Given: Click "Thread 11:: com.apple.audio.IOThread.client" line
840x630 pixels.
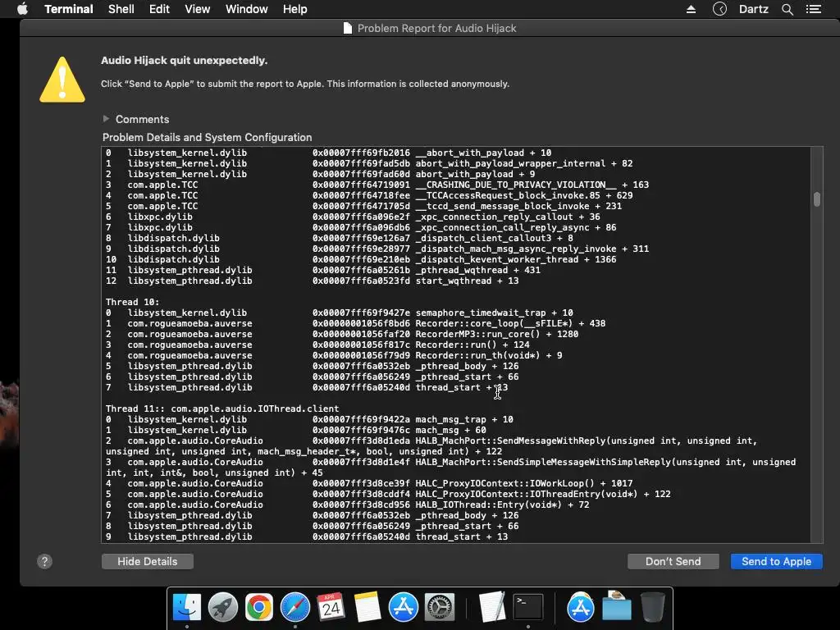Looking at the screenshot, I should 222,409.
